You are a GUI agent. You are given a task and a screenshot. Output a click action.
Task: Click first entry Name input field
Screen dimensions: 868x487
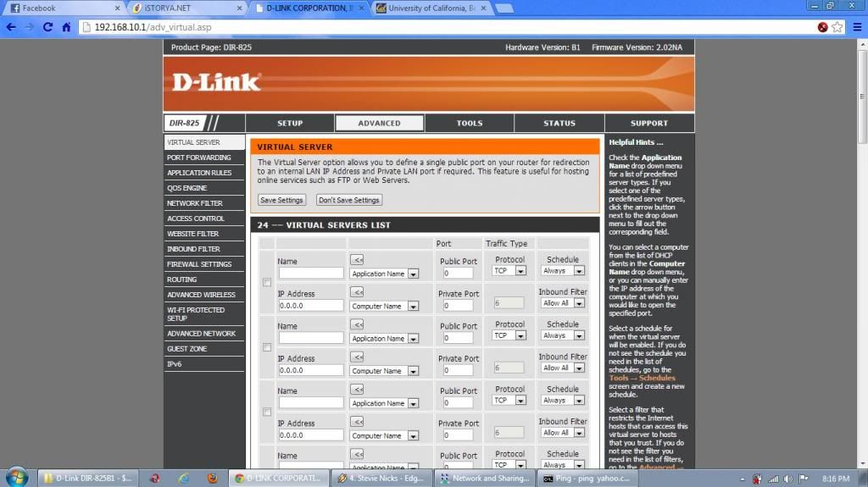(310, 273)
